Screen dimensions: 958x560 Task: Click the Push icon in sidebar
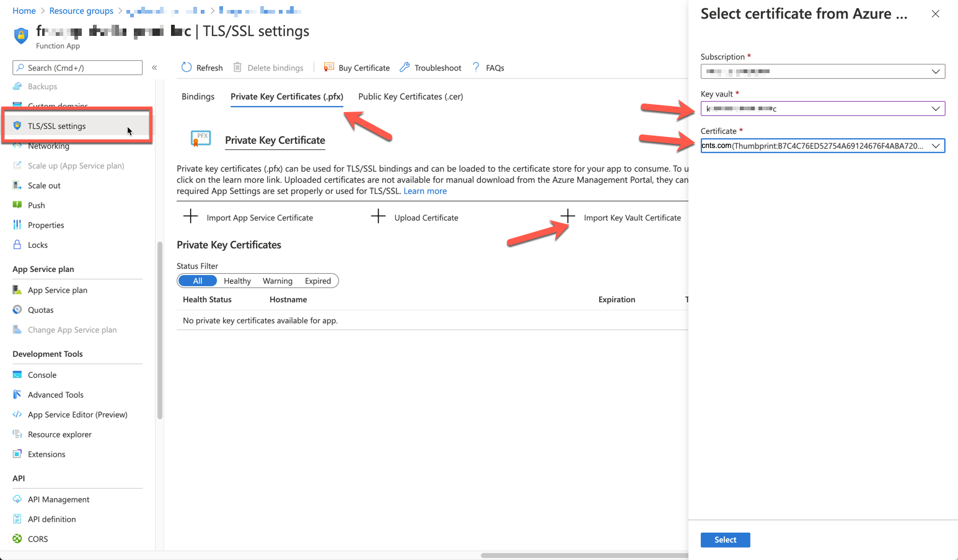(17, 205)
